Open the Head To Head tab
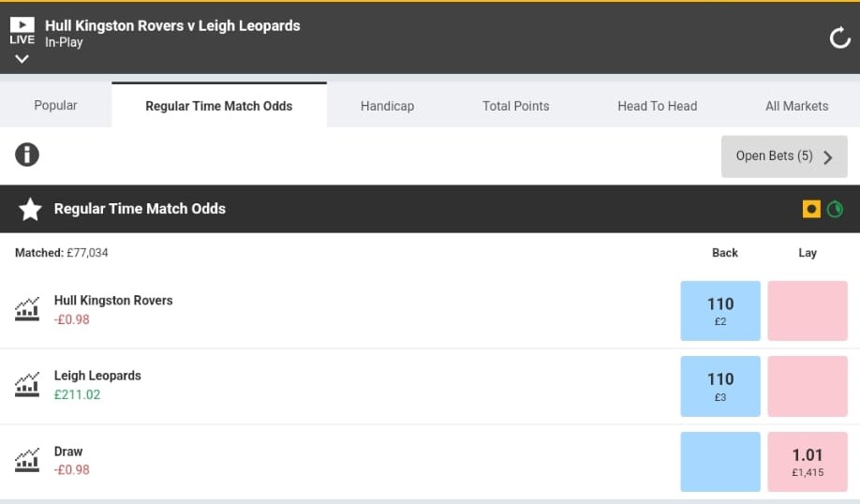 click(657, 106)
